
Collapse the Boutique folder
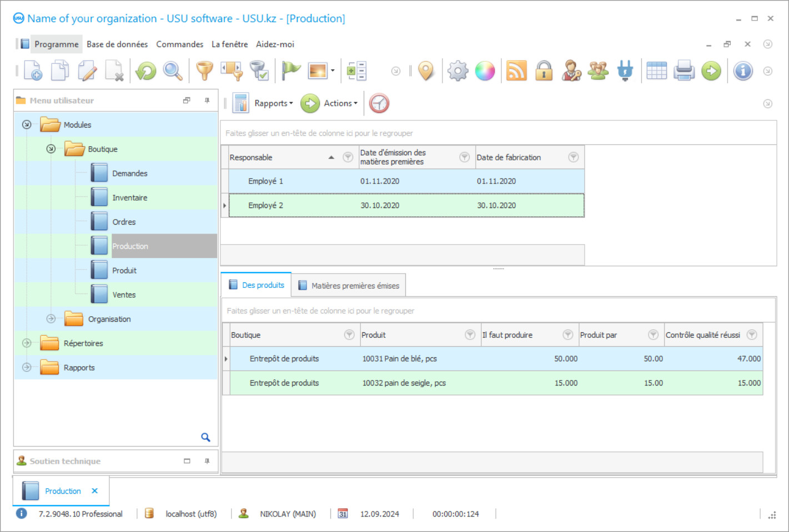coord(51,149)
